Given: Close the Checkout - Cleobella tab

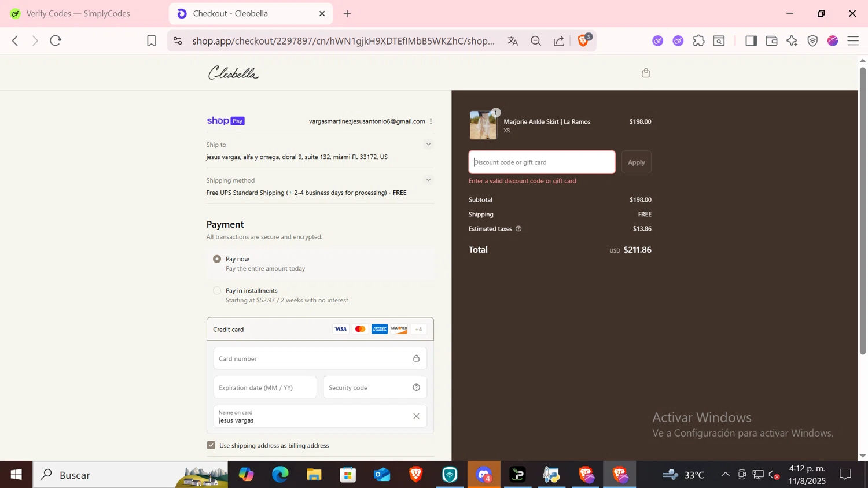Looking at the screenshot, I should [x=322, y=13].
